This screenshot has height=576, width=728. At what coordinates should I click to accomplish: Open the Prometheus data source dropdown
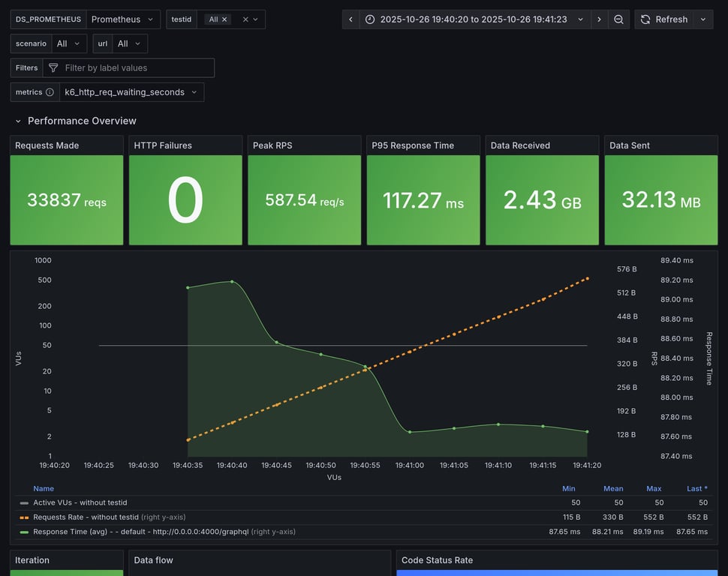pyautogui.click(x=122, y=19)
